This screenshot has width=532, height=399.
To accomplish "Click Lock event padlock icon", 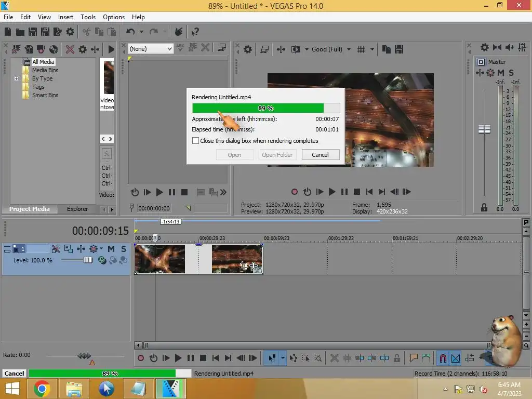I will 396,358.
